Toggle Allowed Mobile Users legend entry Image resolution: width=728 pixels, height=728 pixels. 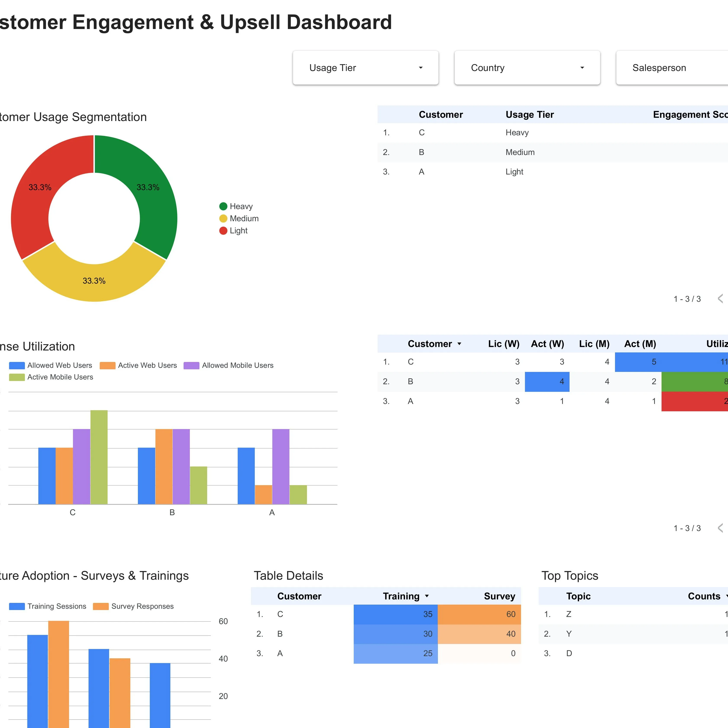tap(228, 365)
